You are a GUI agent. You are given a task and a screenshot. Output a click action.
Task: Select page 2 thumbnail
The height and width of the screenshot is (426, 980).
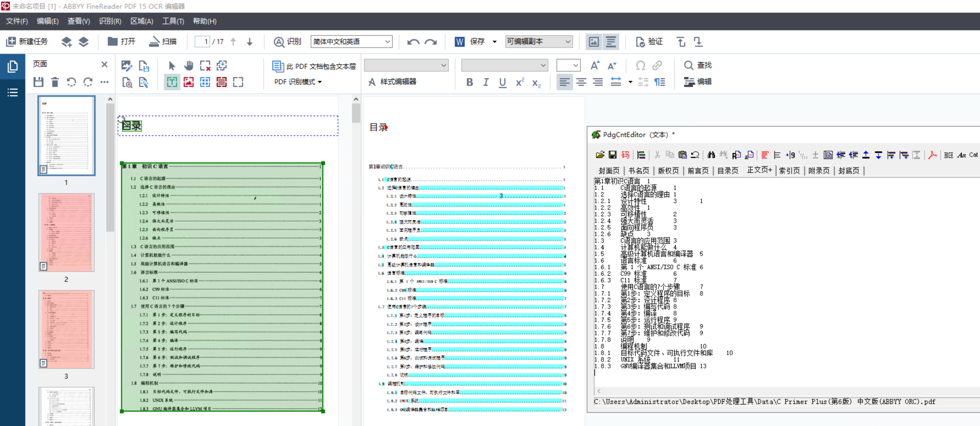66,232
